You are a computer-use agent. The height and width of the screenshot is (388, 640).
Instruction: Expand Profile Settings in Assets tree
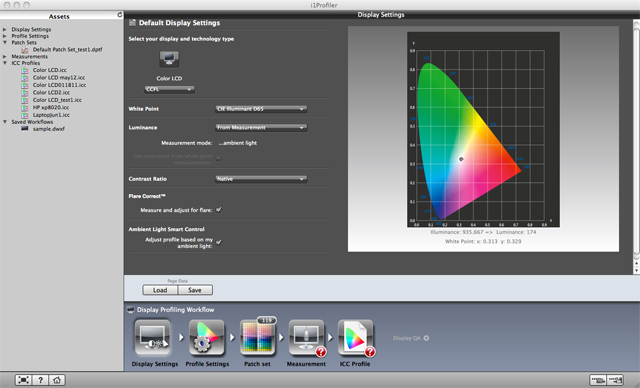5,36
